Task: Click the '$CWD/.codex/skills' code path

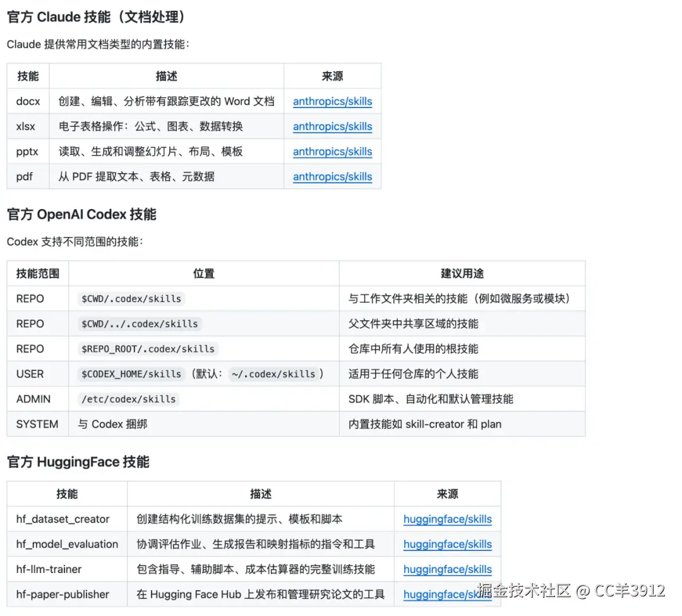Action: (131, 299)
